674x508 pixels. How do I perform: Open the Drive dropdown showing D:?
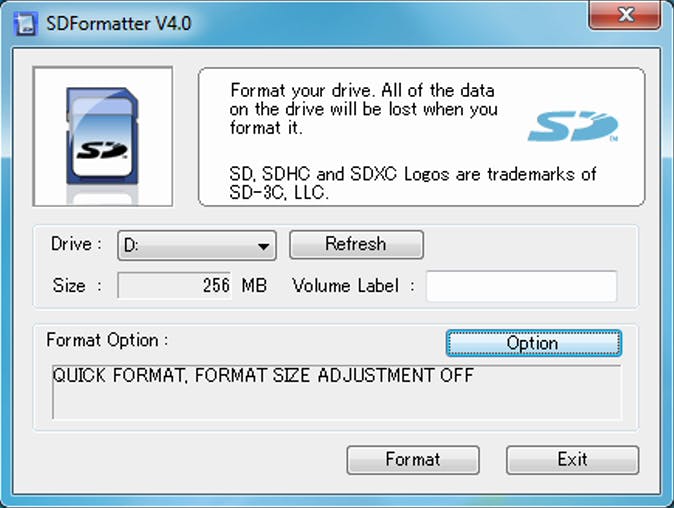(x=197, y=245)
